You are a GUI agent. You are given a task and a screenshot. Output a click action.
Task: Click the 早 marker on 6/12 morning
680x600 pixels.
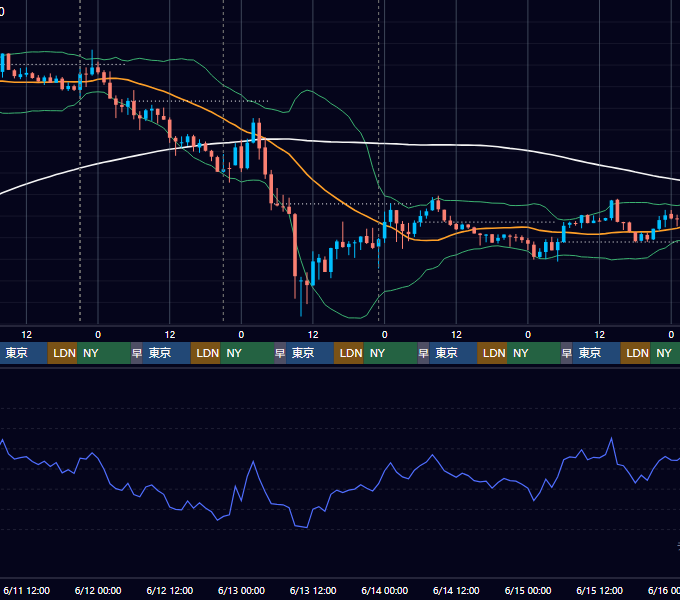click(136, 353)
